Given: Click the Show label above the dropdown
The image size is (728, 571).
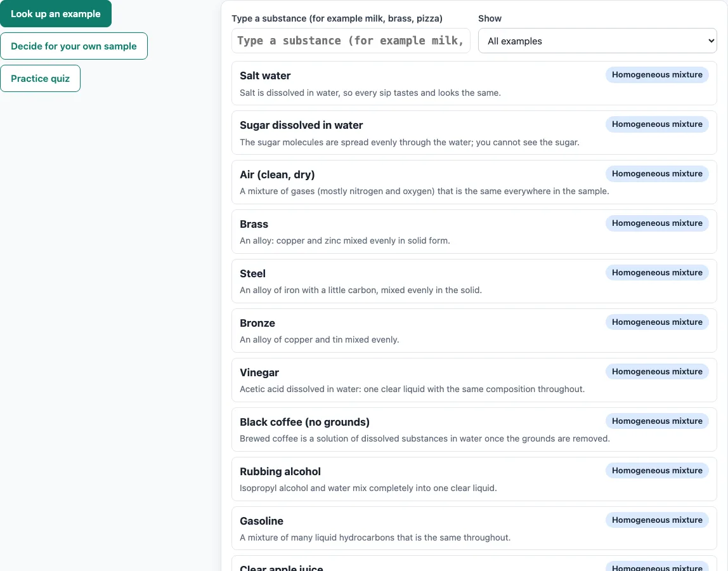Looking at the screenshot, I should pos(490,18).
